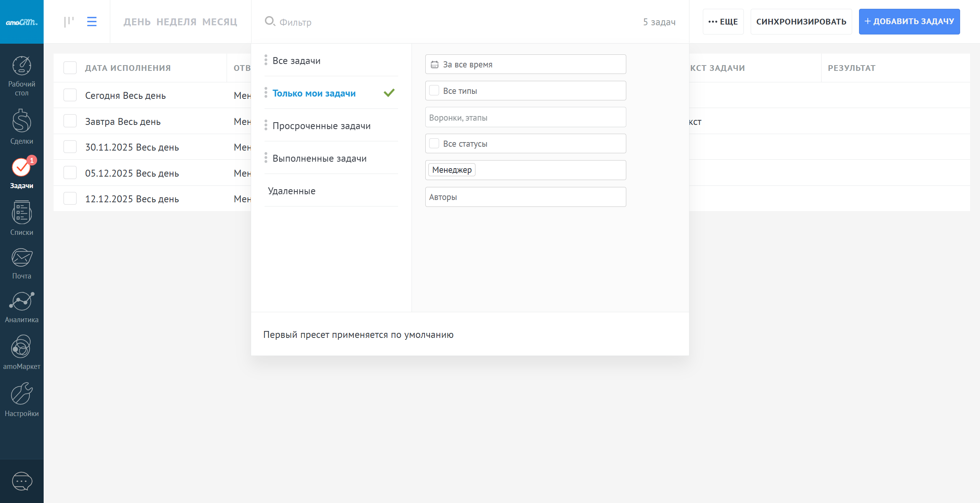
Task: Open the Аналитика chart icon
Action: (x=22, y=301)
